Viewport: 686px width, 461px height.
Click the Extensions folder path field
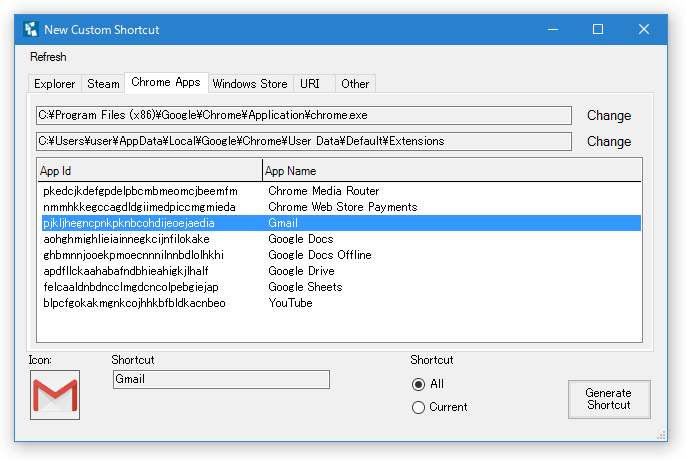point(304,141)
